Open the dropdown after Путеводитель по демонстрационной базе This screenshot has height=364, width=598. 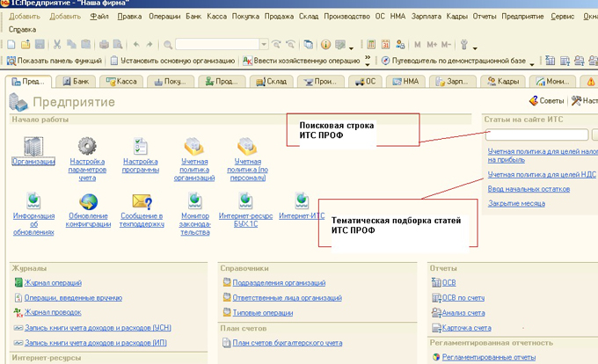tap(532, 64)
